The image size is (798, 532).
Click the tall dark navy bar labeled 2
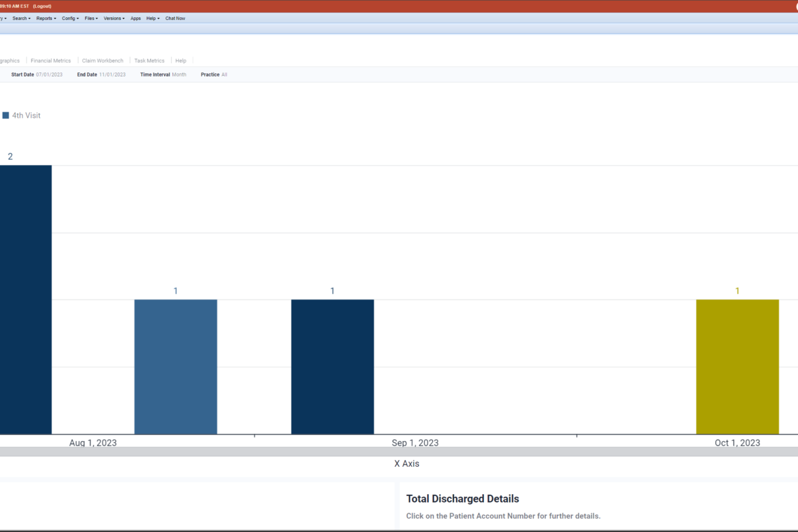(25, 299)
